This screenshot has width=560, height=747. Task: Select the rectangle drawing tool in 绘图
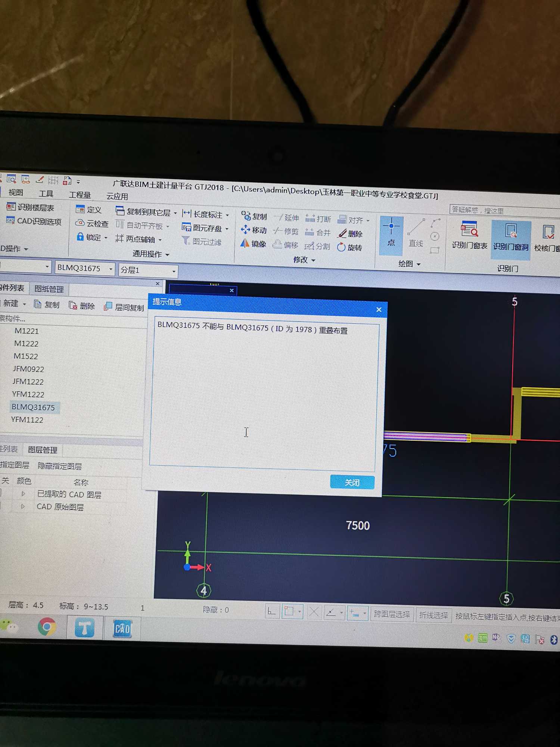434,250
